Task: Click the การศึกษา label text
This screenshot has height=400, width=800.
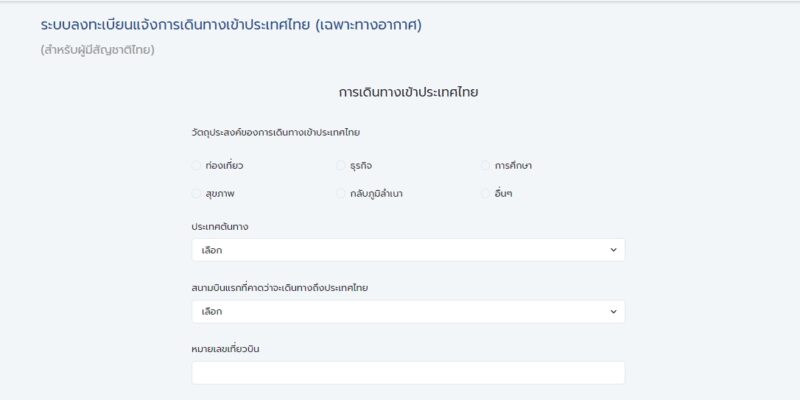Action: (513, 165)
